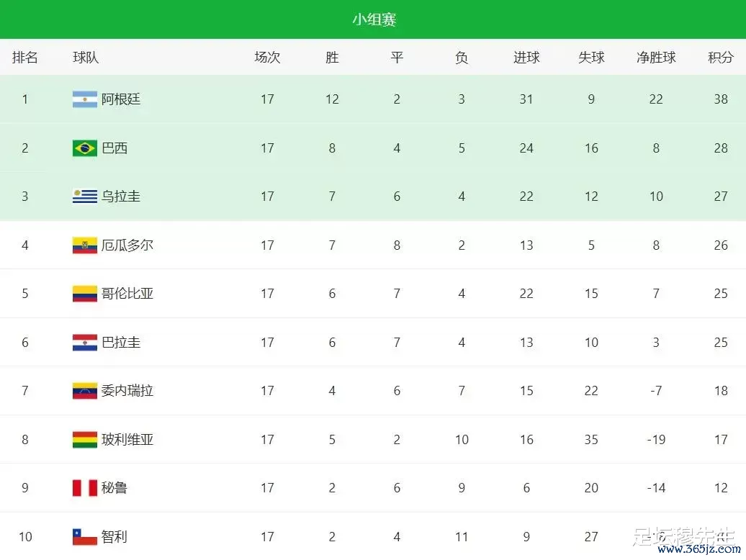Screen dimensions: 746x560
Task: Click the Chile flag icon
Action: pos(85,537)
